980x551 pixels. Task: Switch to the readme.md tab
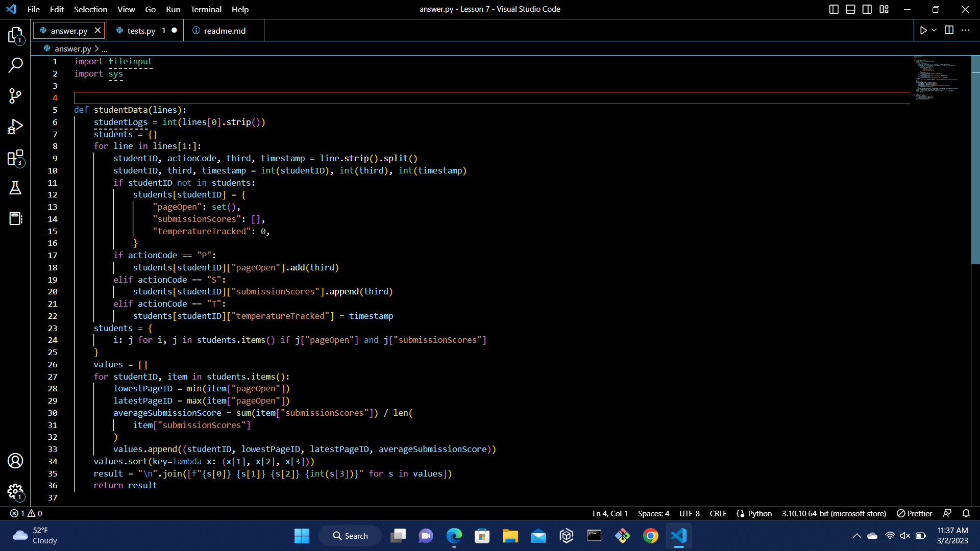(224, 31)
